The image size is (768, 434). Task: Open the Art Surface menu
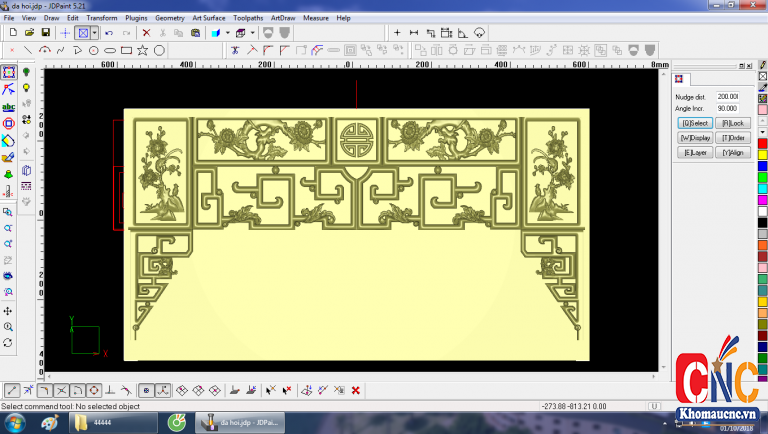click(209, 18)
